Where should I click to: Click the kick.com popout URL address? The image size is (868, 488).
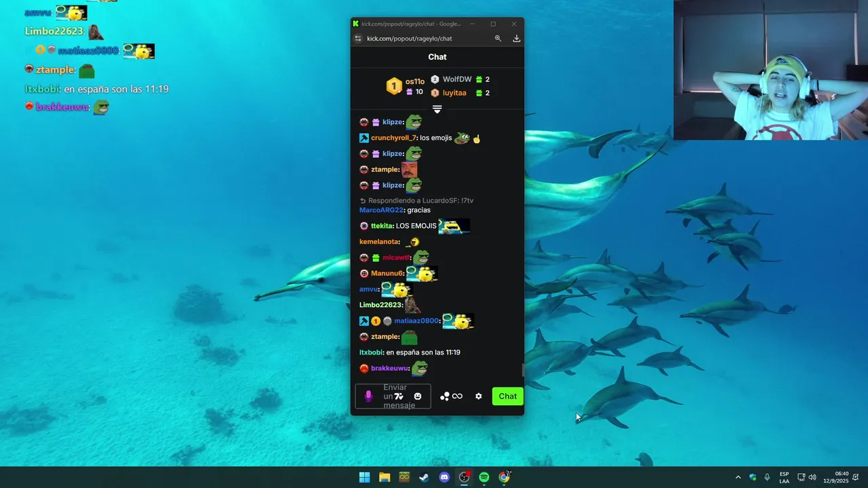[410, 39]
